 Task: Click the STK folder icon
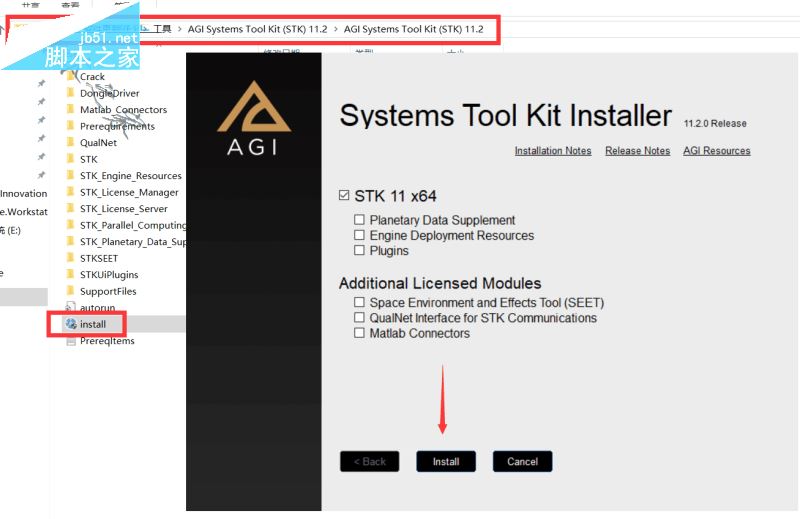click(x=71, y=159)
